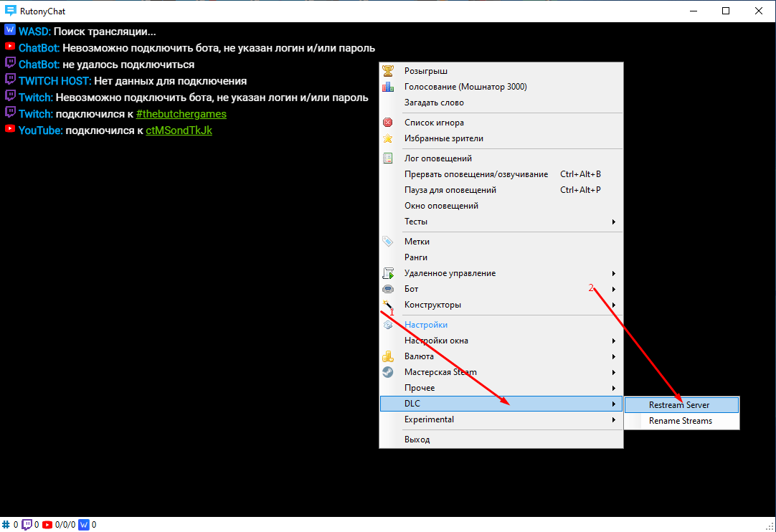Click the YouTube icon beside the first ChatBot message
Screen dimensions: 776x532
tap(10, 46)
